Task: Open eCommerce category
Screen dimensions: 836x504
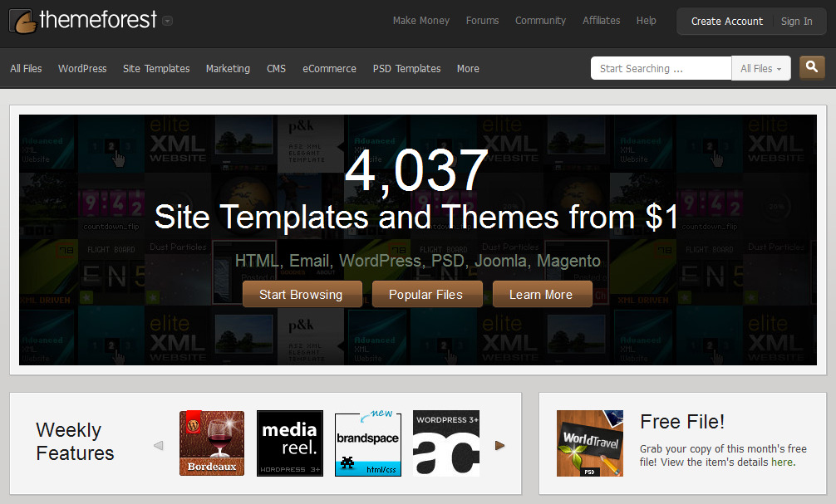Action: (329, 69)
